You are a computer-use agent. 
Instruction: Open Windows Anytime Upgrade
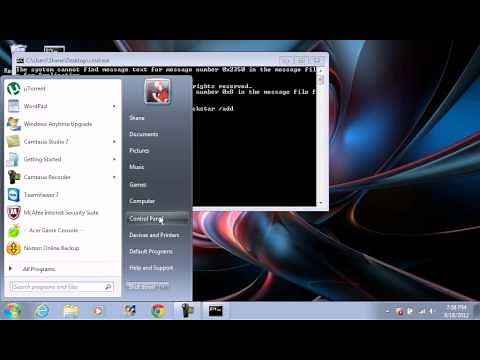(62, 124)
